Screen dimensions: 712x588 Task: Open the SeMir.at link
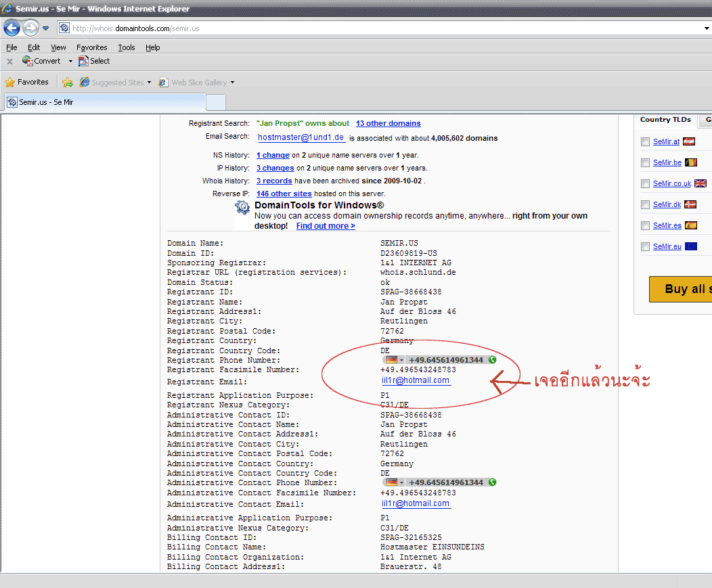(666, 141)
